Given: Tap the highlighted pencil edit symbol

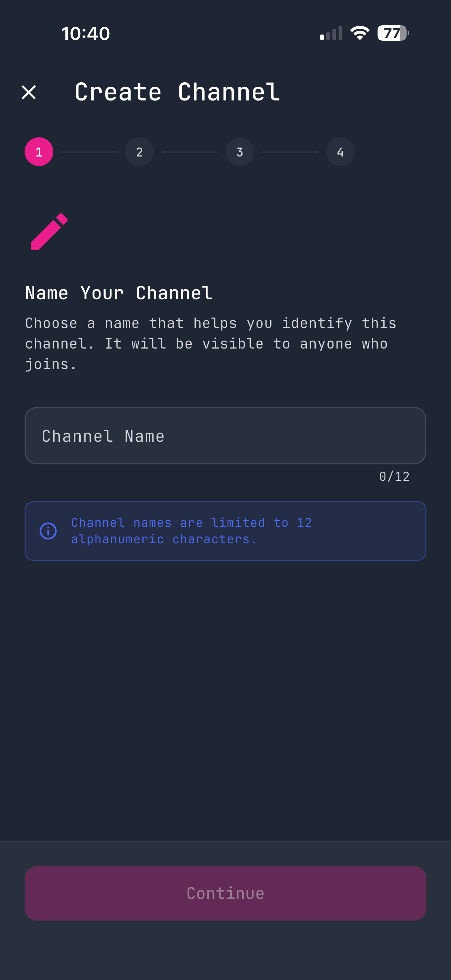Looking at the screenshot, I should 49,232.
